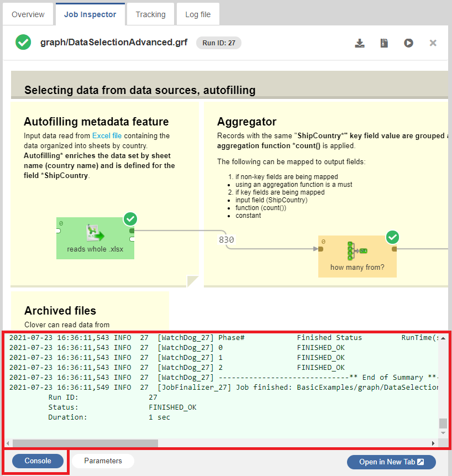Return to the Overview tab
The height and width of the screenshot is (476, 452).
(28, 14)
